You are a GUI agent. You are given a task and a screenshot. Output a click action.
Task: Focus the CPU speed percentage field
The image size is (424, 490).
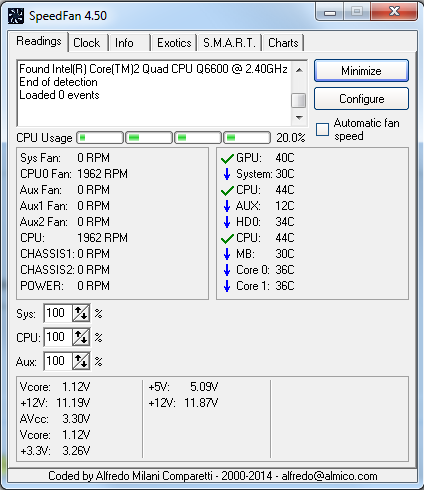tap(58, 337)
